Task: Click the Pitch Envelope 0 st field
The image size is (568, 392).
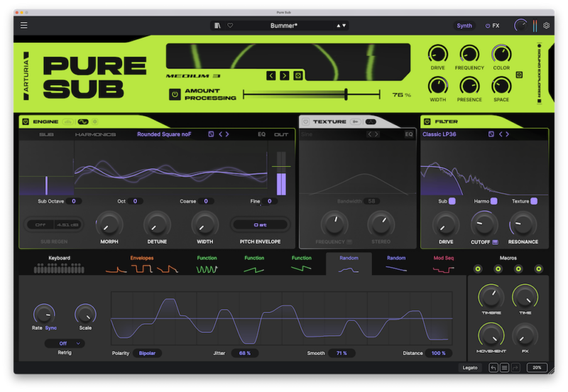Action: click(x=260, y=225)
